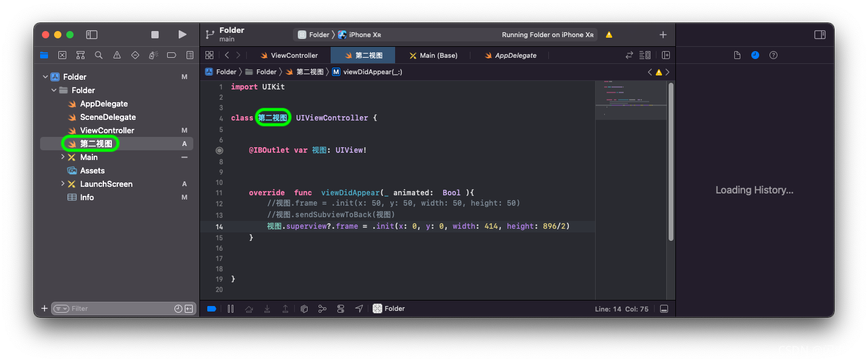Open the Report navigator
868x362 pixels.
(190, 55)
